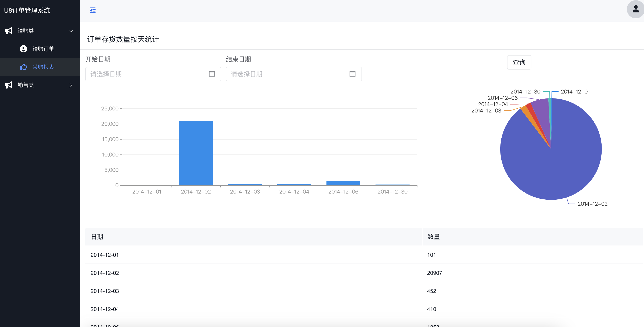Click the tall 2014-12-02 bar in chart
The image size is (644, 327).
coord(196,153)
